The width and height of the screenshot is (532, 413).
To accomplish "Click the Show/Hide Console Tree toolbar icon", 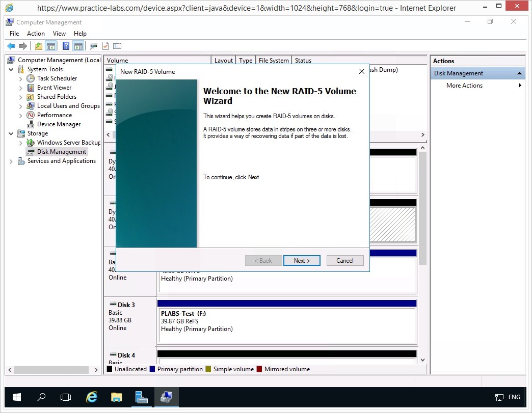I will point(51,46).
